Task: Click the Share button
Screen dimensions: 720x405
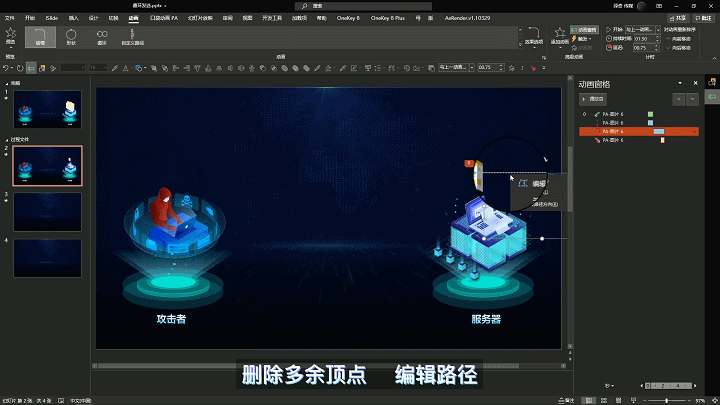Action: [678, 18]
